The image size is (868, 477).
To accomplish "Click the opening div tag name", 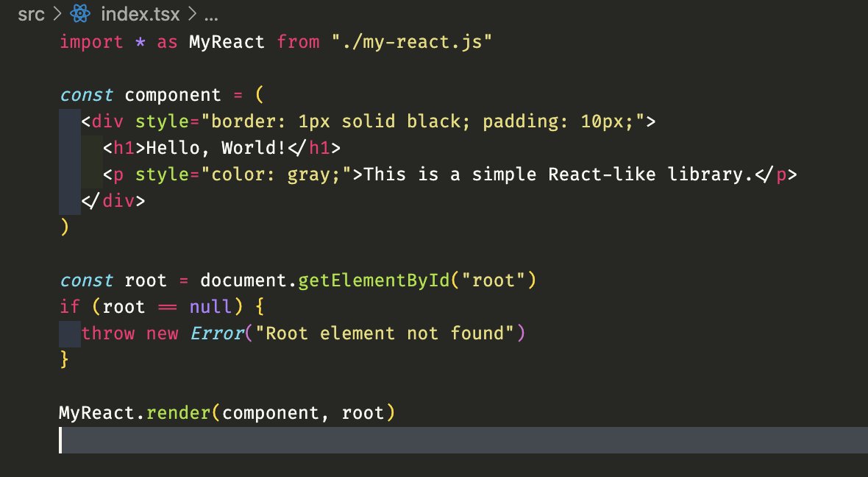I will (x=108, y=121).
